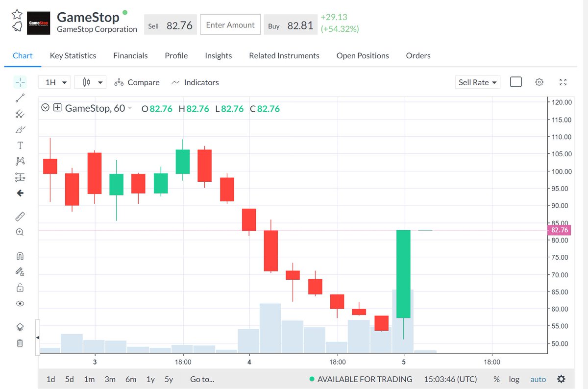Image resolution: width=588 pixels, height=389 pixels.
Task: Select the trend line drawing tool
Action: coord(20,98)
